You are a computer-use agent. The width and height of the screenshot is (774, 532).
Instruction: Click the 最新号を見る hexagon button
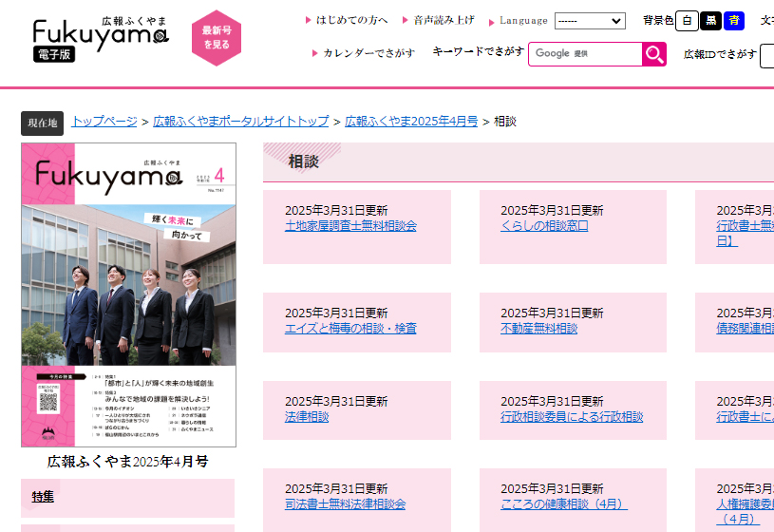pos(217,38)
